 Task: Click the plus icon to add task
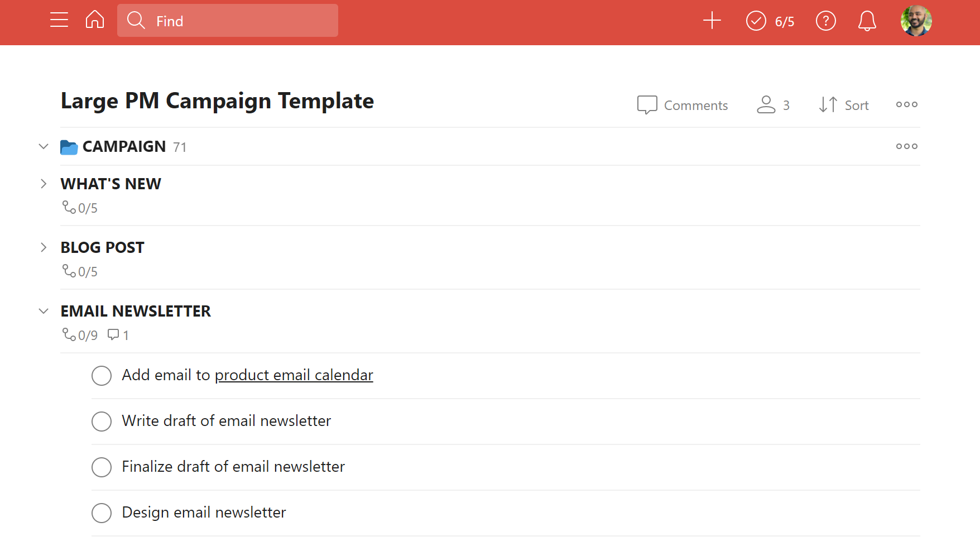click(712, 21)
